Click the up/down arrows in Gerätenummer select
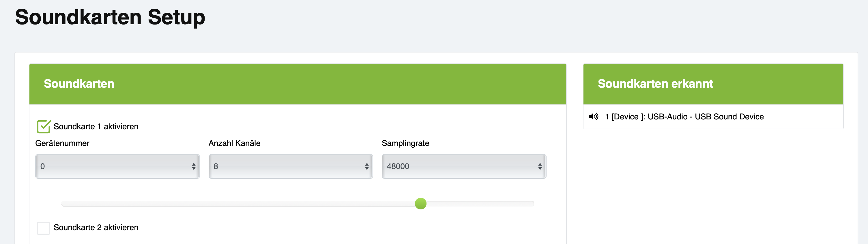 194,166
